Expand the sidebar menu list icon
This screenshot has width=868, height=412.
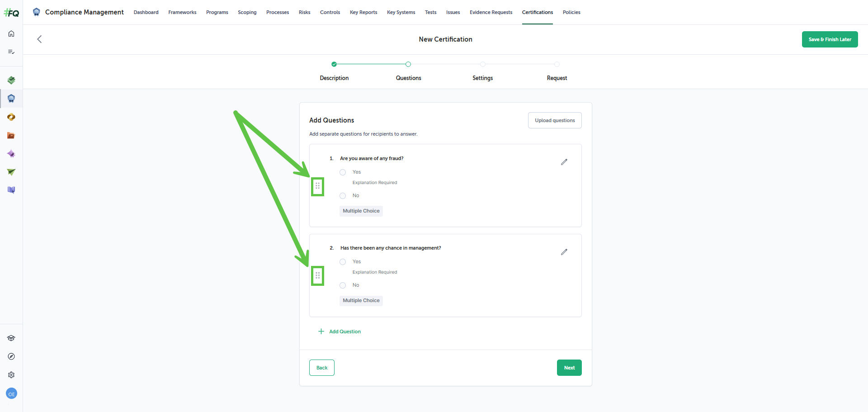11,52
